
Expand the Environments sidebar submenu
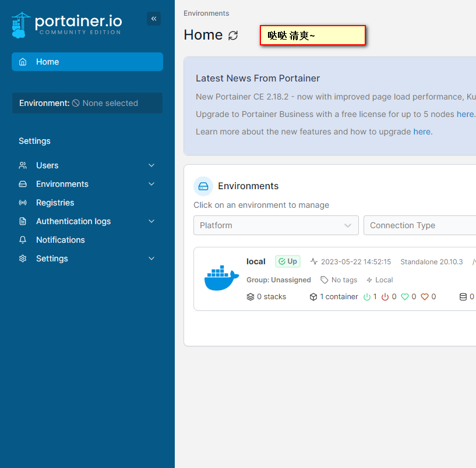(x=151, y=184)
